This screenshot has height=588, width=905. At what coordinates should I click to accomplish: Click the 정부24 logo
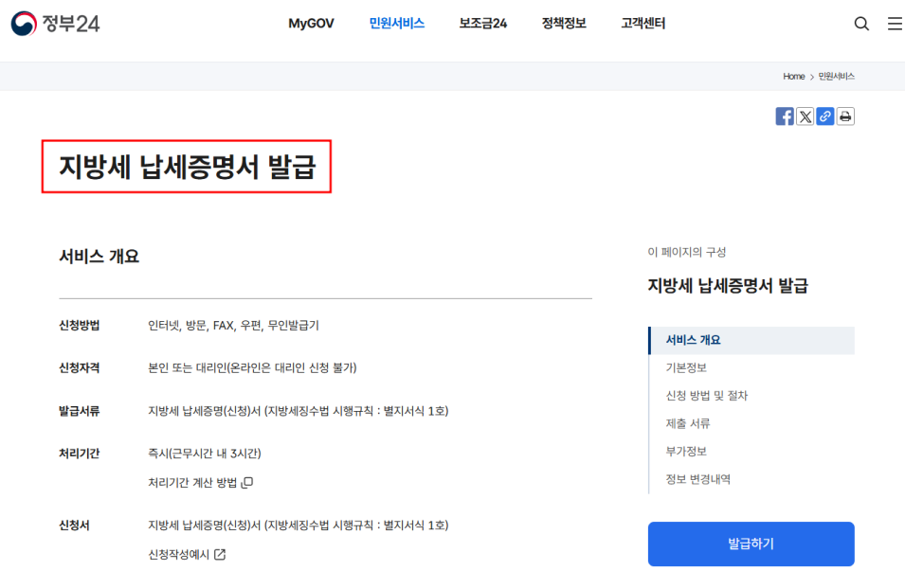[55, 24]
